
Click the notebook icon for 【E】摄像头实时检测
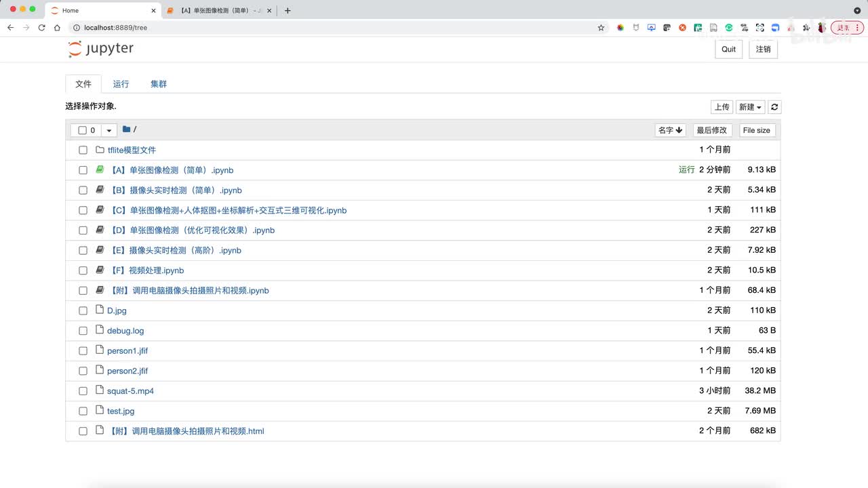click(x=100, y=250)
